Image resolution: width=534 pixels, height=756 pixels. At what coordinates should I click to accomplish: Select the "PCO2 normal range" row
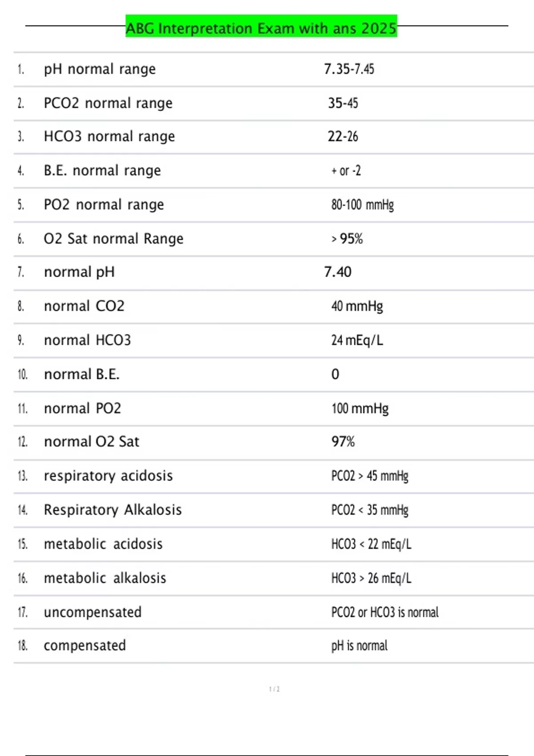pyautogui.click(x=108, y=103)
